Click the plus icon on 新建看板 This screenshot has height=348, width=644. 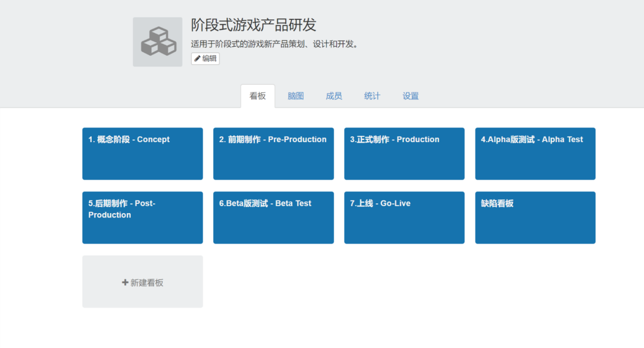(x=125, y=283)
